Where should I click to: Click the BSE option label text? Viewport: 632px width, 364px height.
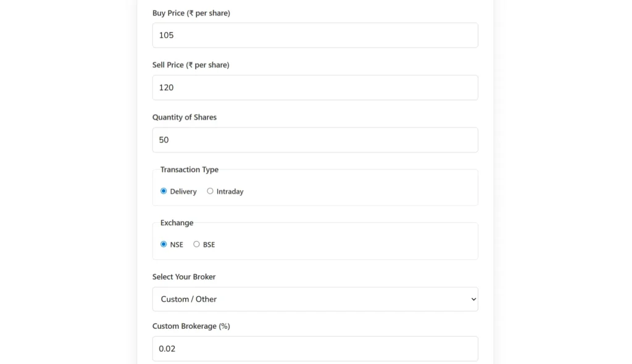(209, 245)
